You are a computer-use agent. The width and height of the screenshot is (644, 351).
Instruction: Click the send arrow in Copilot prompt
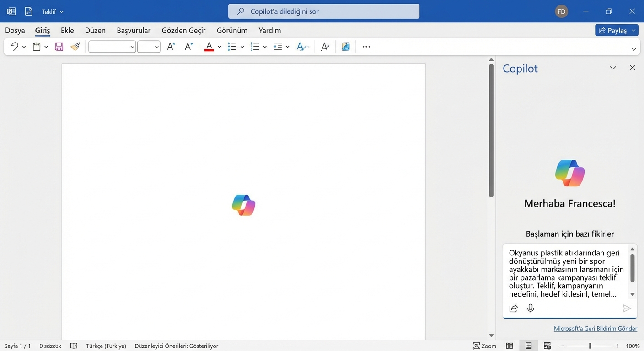(x=627, y=308)
